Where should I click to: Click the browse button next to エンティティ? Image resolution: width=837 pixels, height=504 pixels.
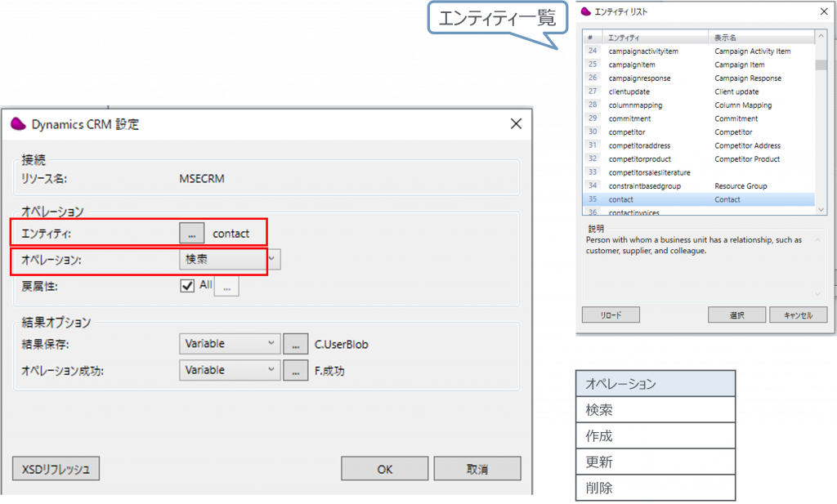click(x=191, y=234)
